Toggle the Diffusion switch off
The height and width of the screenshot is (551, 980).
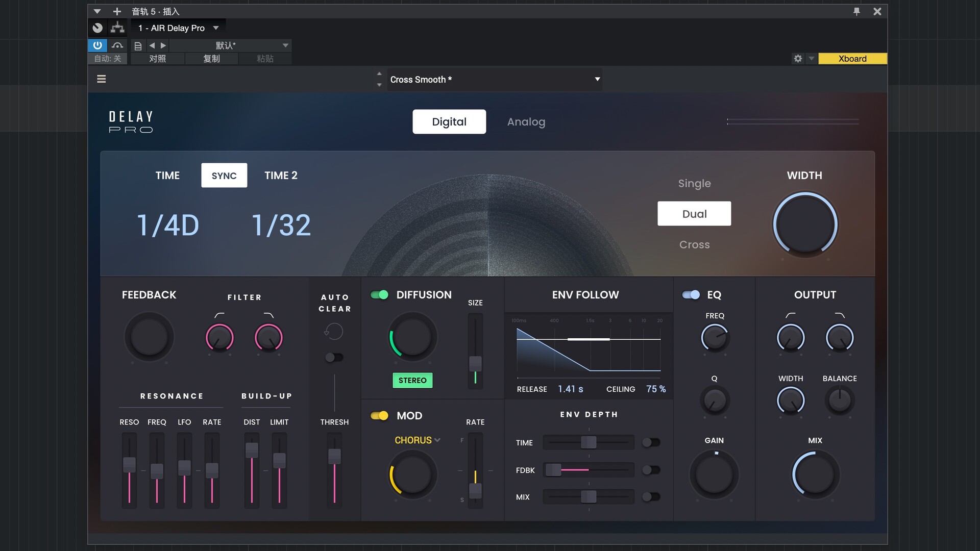coord(379,295)
